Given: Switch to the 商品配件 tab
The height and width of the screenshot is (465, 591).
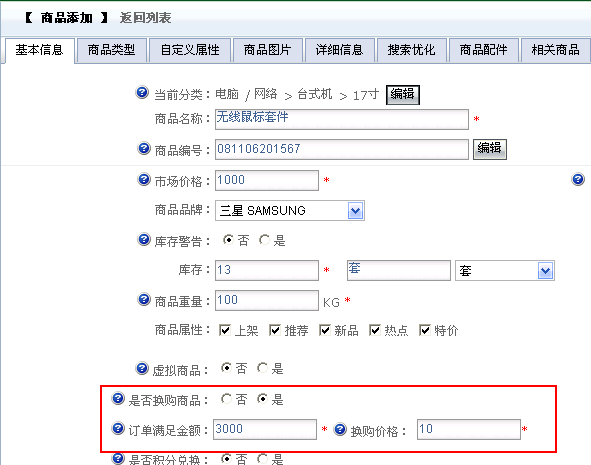Looking at the screenshot, I should pos(484,50).
